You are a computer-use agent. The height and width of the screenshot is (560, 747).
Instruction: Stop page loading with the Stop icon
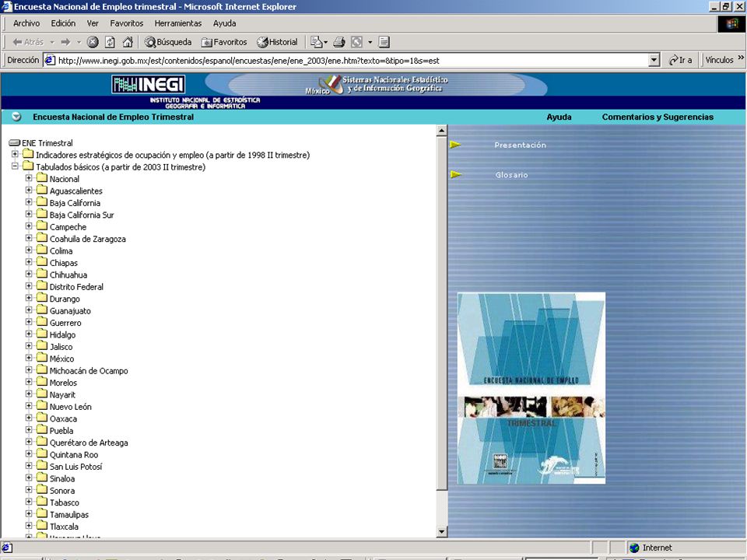pos(93,42)
